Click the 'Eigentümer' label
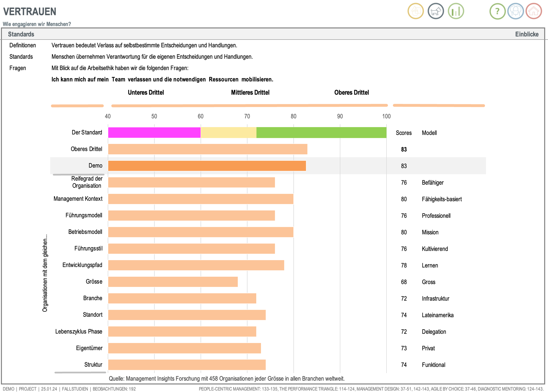The width and height of the screenshot is (548, 392). 89,348
